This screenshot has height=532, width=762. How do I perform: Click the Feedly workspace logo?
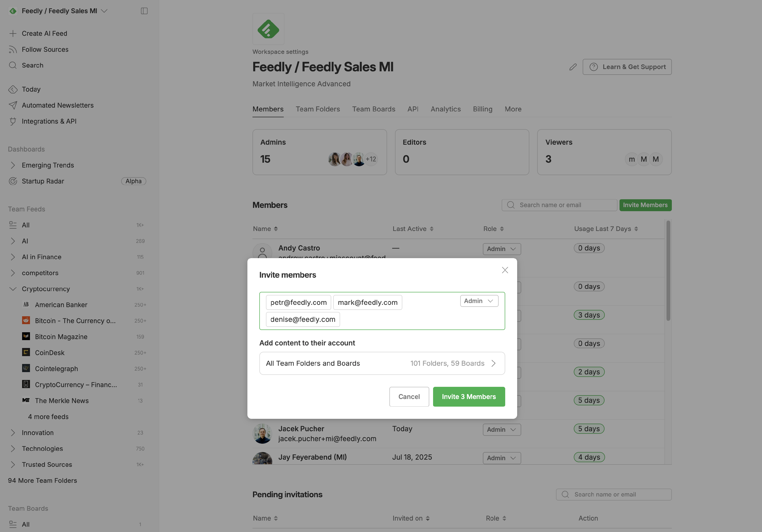268,29
